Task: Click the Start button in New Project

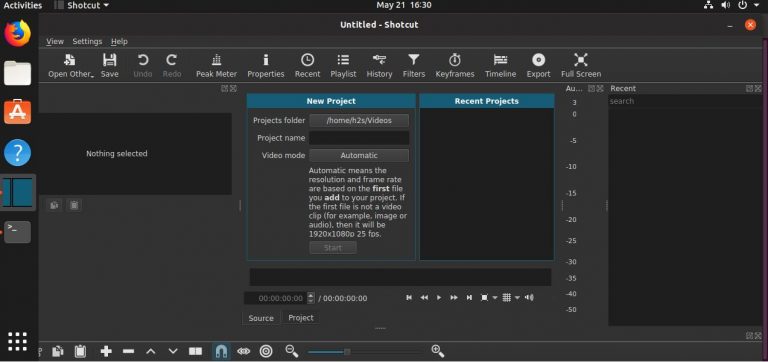Action: 333,248
